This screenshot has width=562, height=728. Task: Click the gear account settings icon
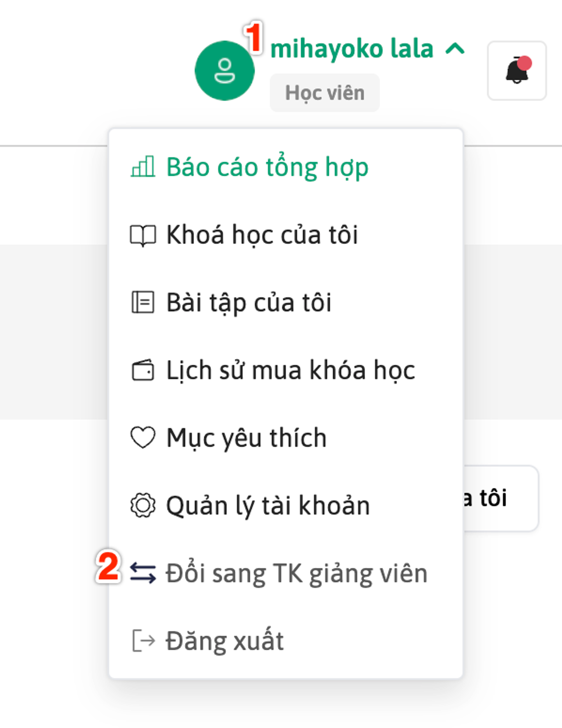(x=143, y=505)
